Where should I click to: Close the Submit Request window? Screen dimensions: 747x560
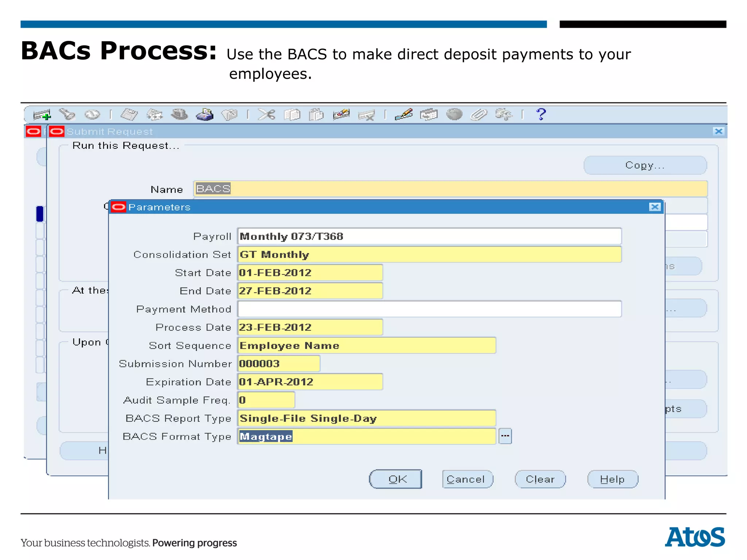pyautogui.click(x=719, y=131)
